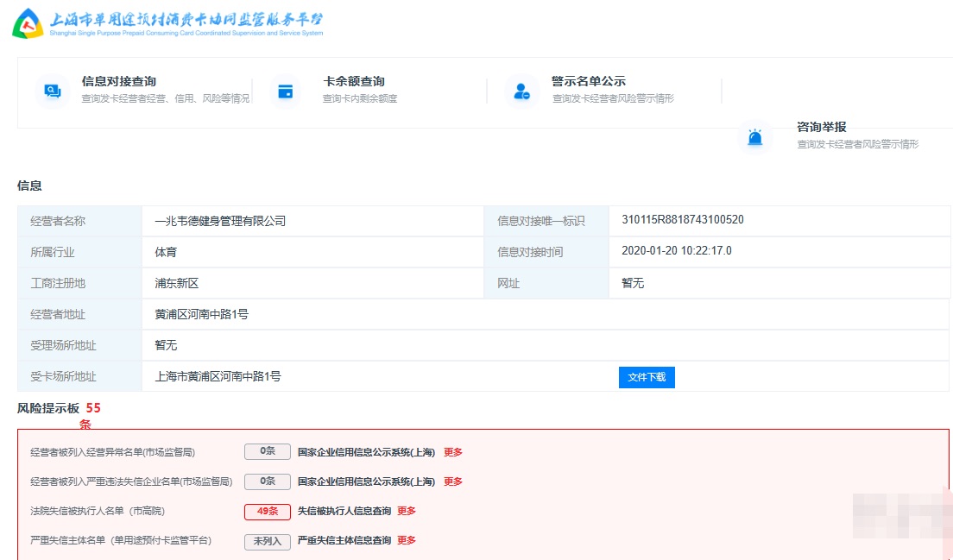Image resolution: width=953 pixels, height=560 pixels.
Task: Open the 严重失信主体信息查询 link
Action: pyautogui.click(x=343, y=541)
